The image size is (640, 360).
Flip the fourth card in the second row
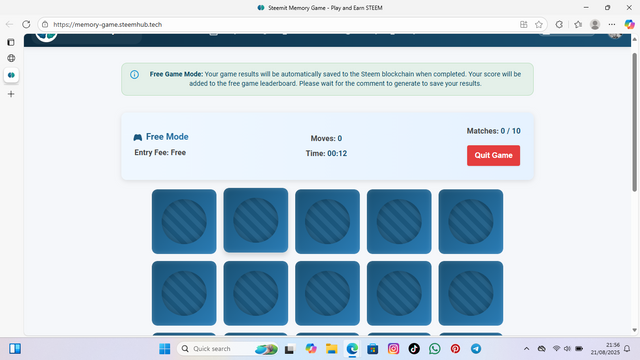(x=399, y=293)
